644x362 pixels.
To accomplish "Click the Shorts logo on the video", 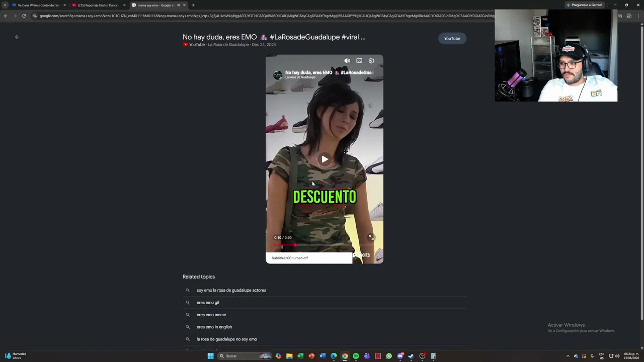I will click(x=362, y=255).
